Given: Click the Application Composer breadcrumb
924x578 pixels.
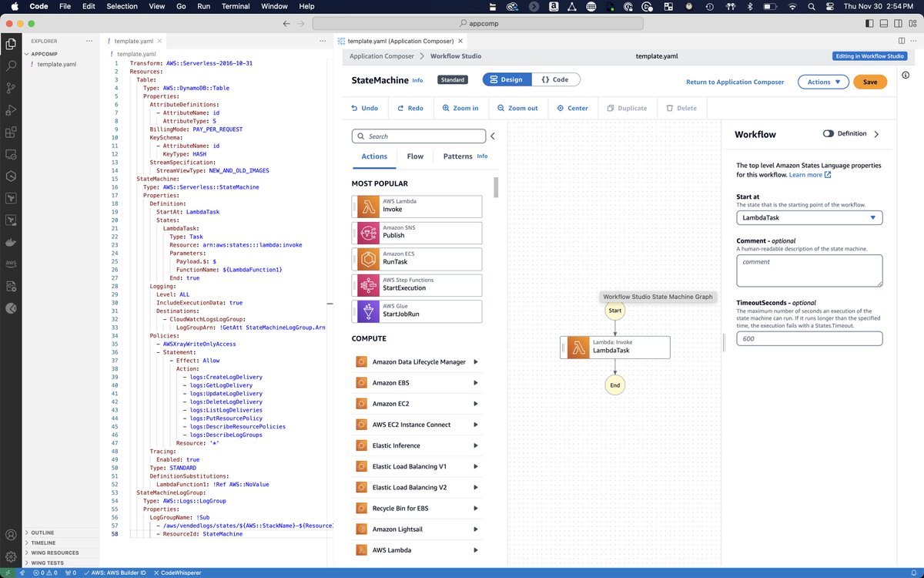Looking at the screenshot, I should tap(381, 56).
